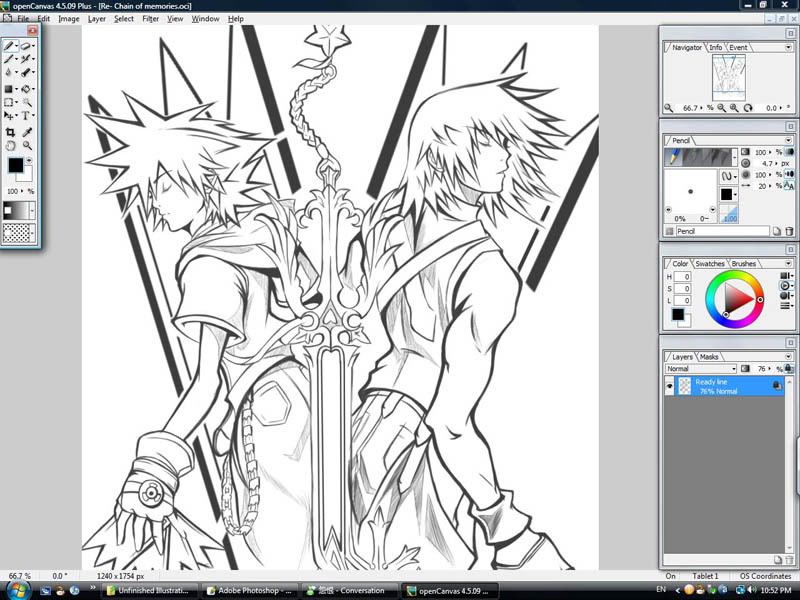Screen dimensions: 800x600
Task: Select the Move layer tool
Action: (9, 116)
